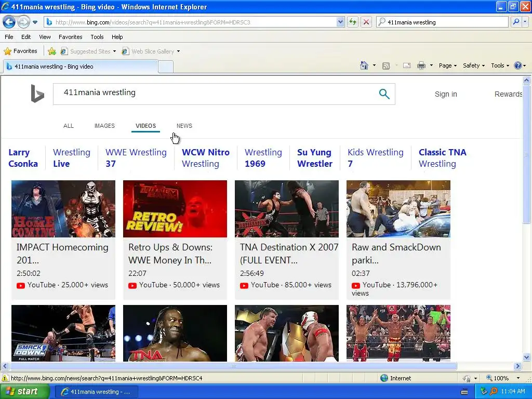This screenshot has width=532, height=399.
Task: Open the Edit menu
Action: tap(26, 37)
